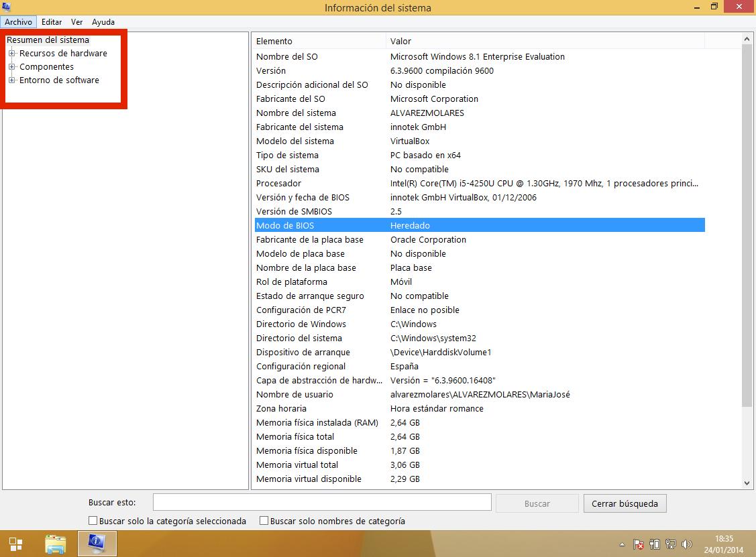Image resolution: width=756 pixels, height=557 pixels.
Task: Click the 'Buscar esto' search field
Action: pyautogui.click(x=322, y=503)
